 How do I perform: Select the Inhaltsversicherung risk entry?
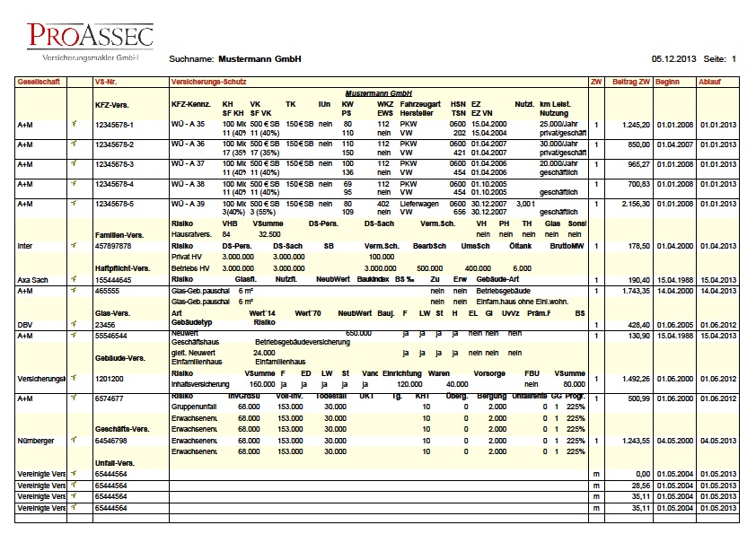(200, 385)
